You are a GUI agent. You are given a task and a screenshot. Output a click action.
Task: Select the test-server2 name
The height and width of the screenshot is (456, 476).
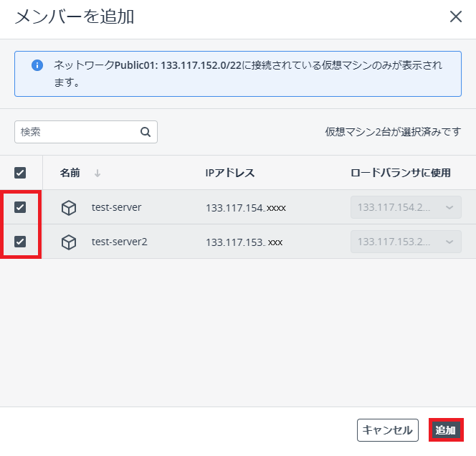pyautogui.click(x=119, y=242)
